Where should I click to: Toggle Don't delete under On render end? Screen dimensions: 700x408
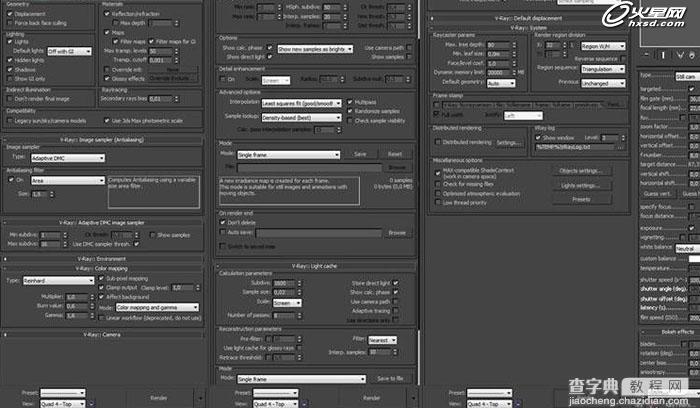click(x=223, y=222)
